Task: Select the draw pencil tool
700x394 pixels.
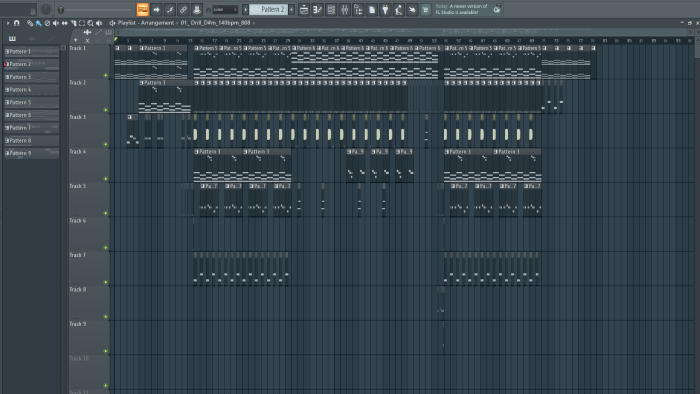Action: (x=29, y=23)
